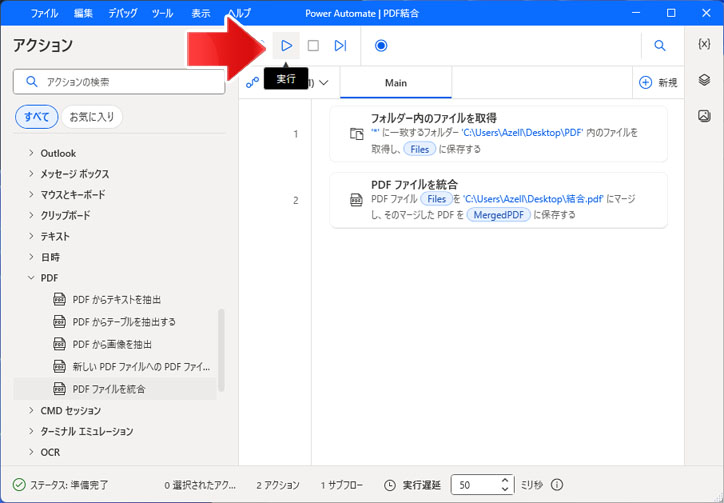
Task: Open the subflows dropdown chevron
Action: (x=323, y=83)
